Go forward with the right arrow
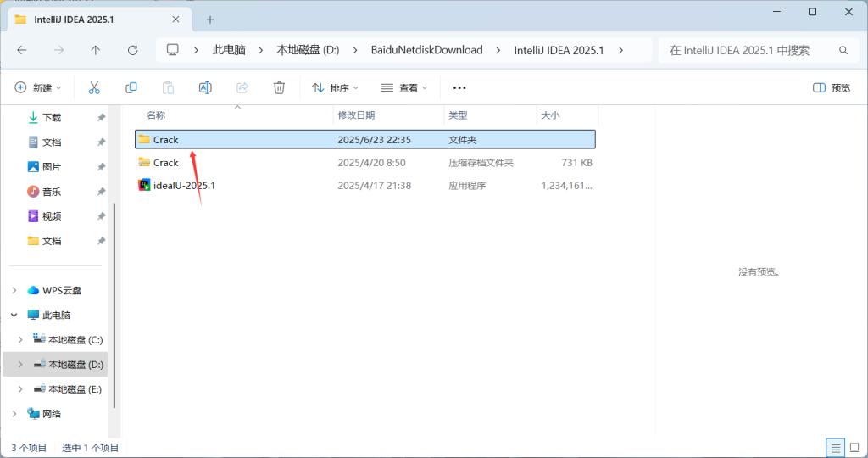This screenshot has width=868, height=458. point(58,50)
